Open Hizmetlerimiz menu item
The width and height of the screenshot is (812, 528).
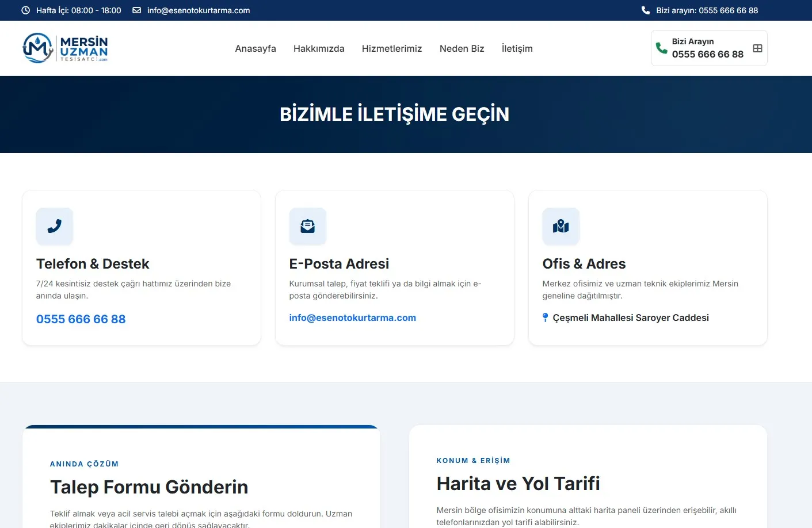click(x=392, y=48)
